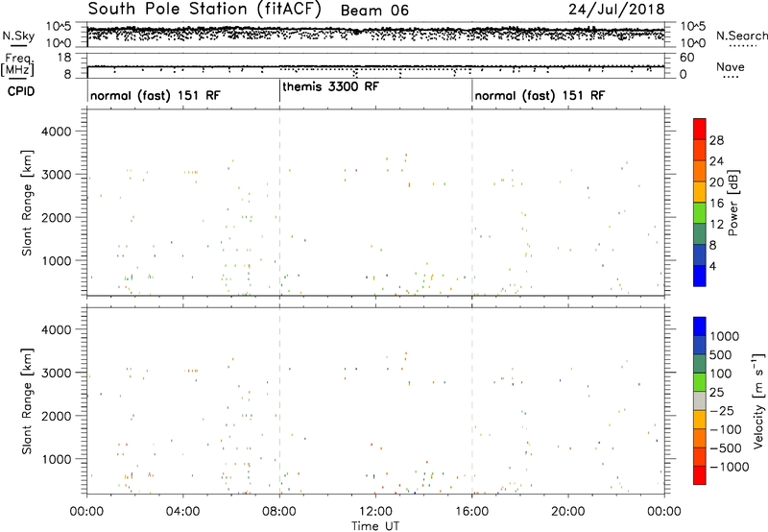
Task: Click the 'N.Search' legend label
Action: (741, 36)
